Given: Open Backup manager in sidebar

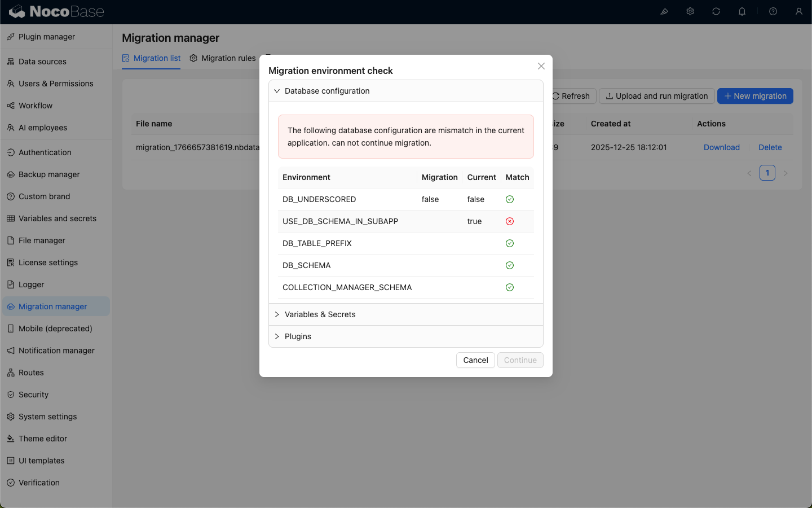Looking at the screenshot, I should (49, 174).
